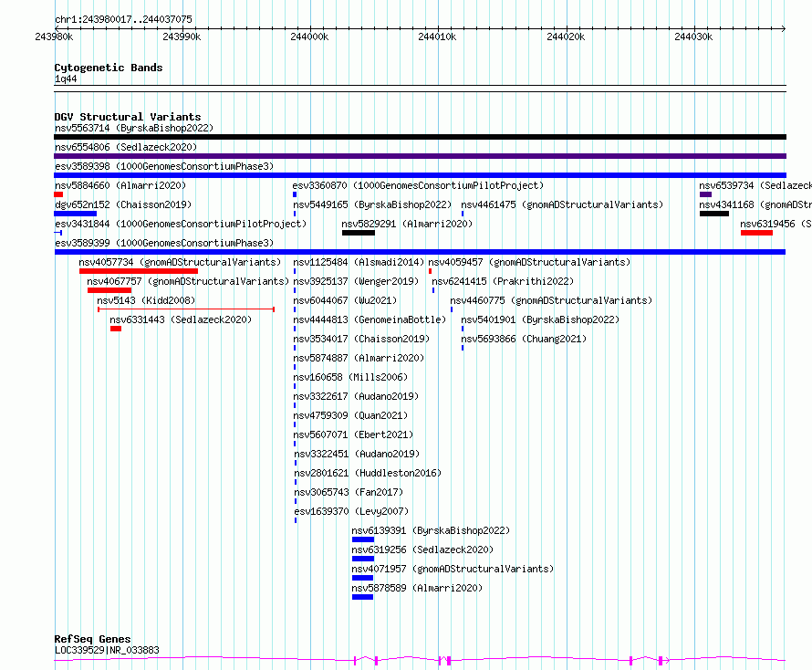Open esv3431844 (1000GenomesConsortiumPilotProject) label
This screenshot has height=670, width=812.
[x=181, y=224]
